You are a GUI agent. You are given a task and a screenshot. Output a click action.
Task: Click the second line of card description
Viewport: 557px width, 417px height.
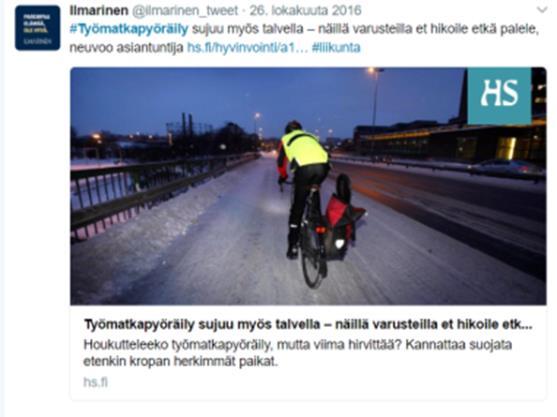click(x=181, y=362)
